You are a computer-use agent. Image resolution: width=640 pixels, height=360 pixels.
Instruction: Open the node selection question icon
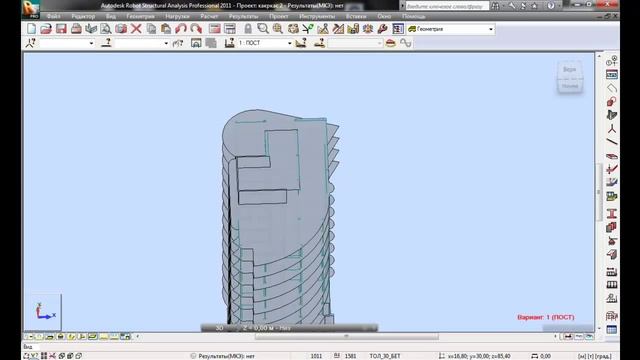(31, 43)
